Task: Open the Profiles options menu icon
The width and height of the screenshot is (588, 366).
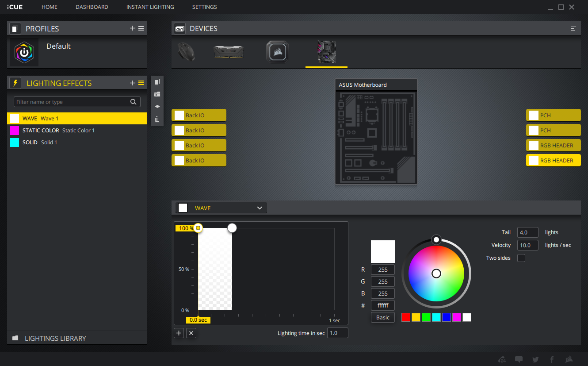Action: coord(141,28)
